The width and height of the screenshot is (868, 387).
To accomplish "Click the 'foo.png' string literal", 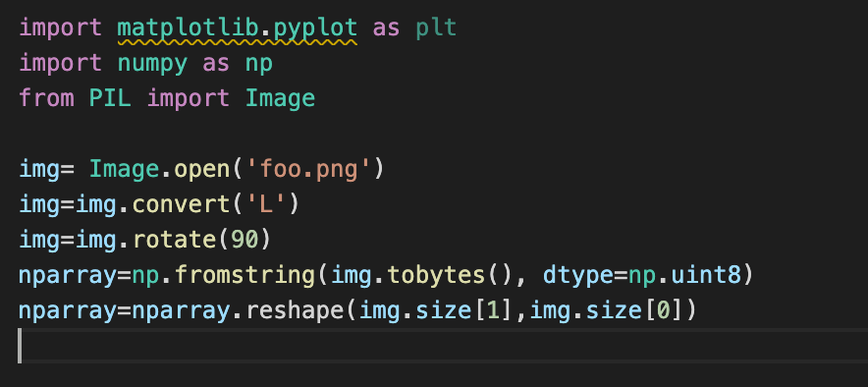I will coord(309,169).
